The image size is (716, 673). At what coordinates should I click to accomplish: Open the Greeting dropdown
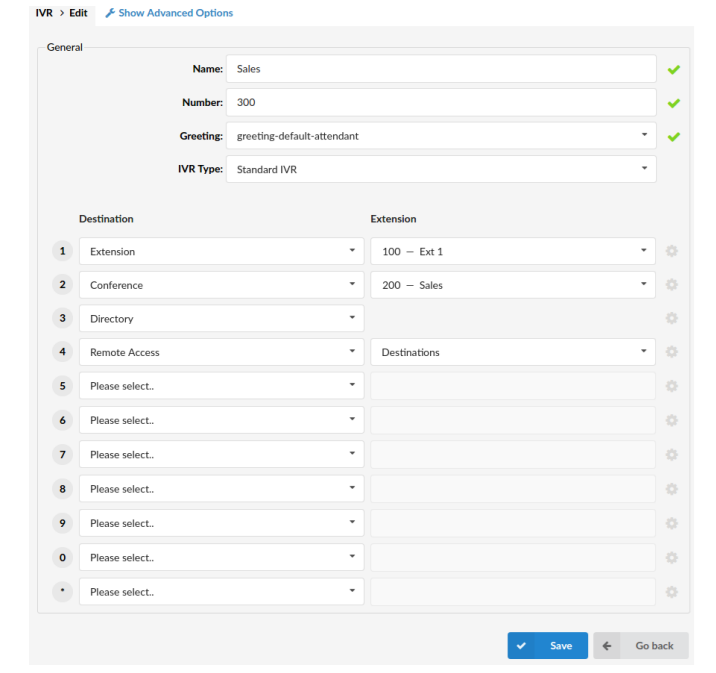point(441,136)
